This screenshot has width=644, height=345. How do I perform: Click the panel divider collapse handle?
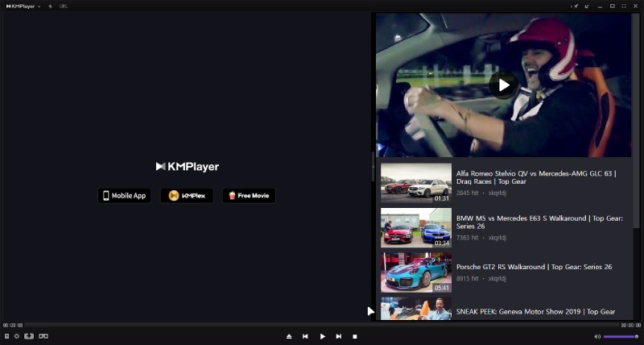click(373, 167)
